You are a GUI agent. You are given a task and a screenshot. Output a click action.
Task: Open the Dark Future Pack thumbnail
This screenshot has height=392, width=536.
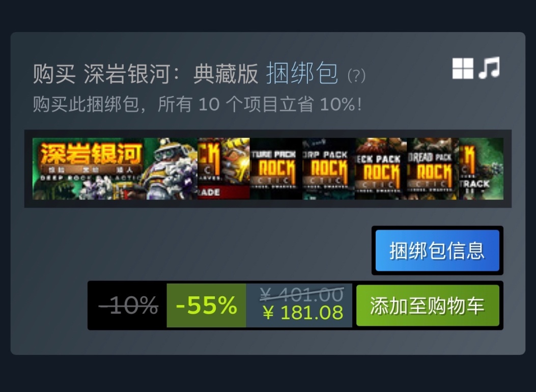tap(276, 169)
